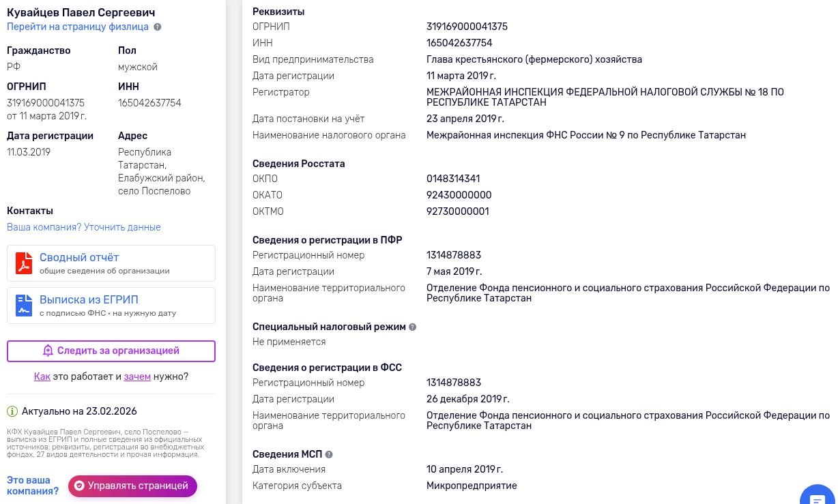Click the Это ваша компания? link
838x504 pixels.
pos(33,486)
